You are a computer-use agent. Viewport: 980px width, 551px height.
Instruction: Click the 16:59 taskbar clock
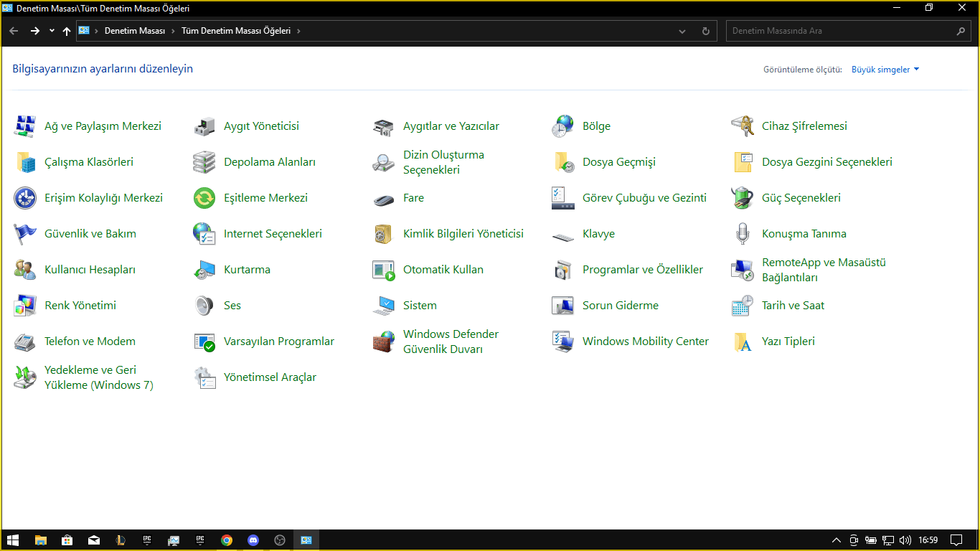coord(928,540)
